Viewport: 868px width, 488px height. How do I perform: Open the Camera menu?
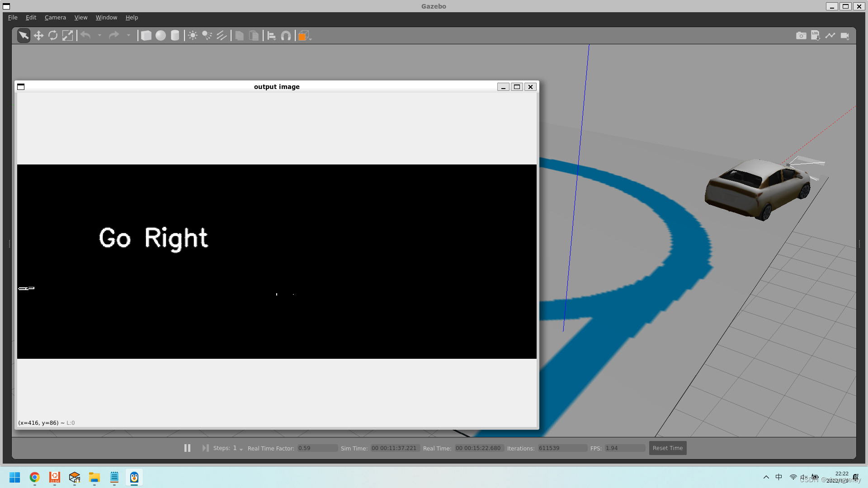point(55,18)
